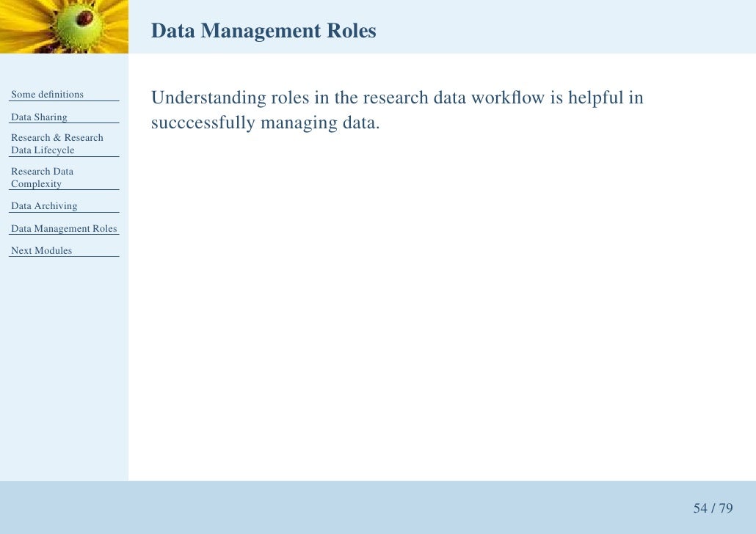The height and width of the screenshot is (534, 756).
Task: Open the Some definitions section link
Action: coord(47,95)
